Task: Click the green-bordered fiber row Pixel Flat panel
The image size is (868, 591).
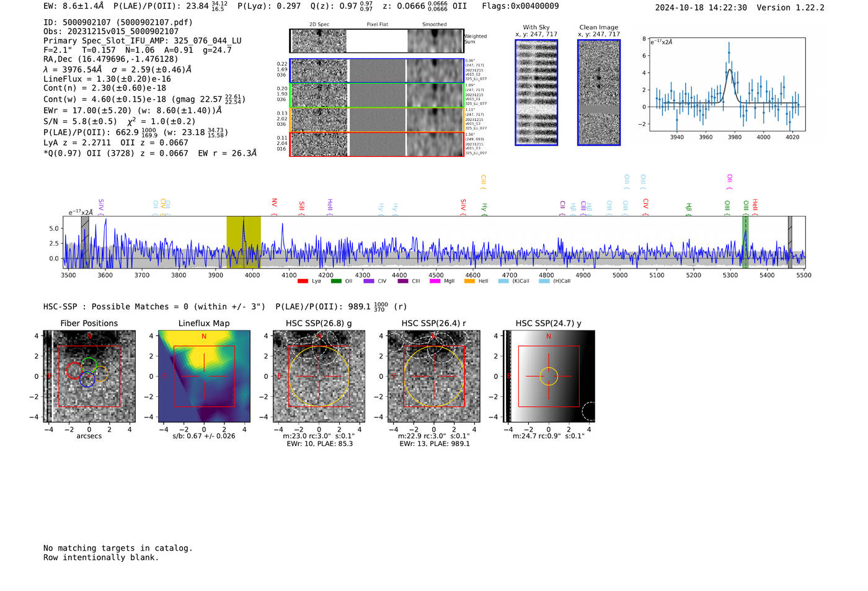Action: click(x=377, y=96)
